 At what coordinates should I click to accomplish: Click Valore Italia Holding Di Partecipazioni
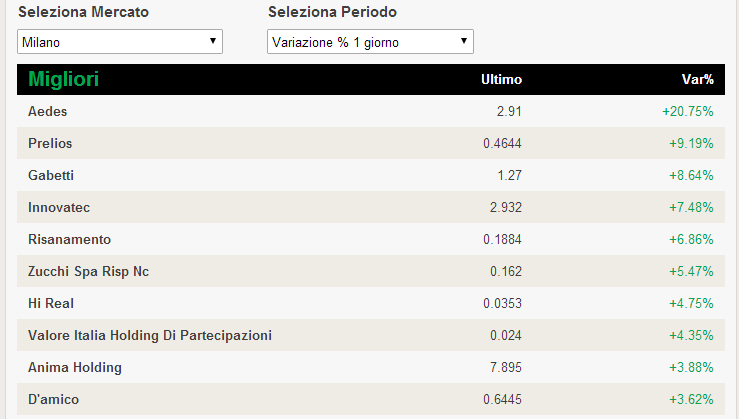(150, 336)
